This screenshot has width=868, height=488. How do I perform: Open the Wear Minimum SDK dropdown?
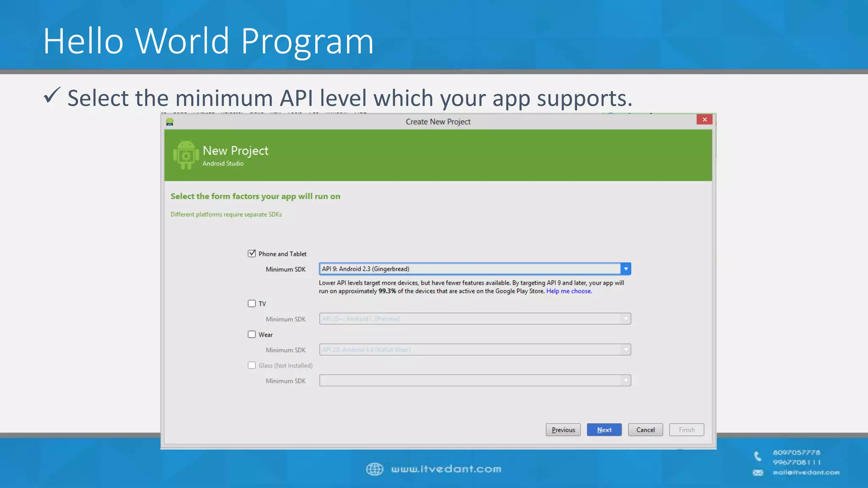(475, 349)
